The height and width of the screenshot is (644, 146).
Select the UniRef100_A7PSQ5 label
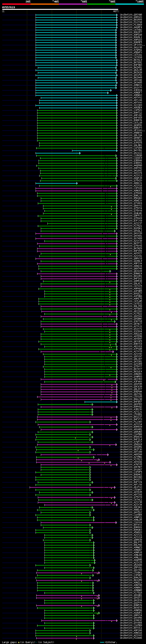131,349
